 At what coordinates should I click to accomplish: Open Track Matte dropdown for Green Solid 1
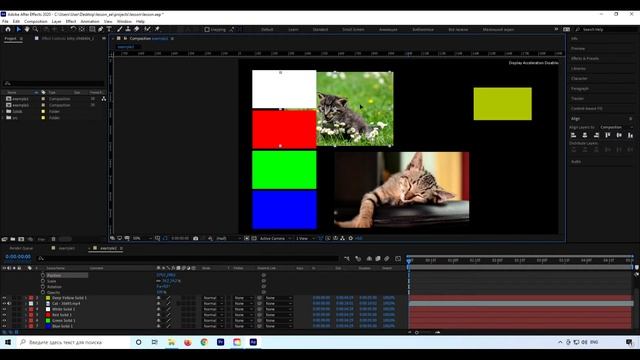coord(243,321)
